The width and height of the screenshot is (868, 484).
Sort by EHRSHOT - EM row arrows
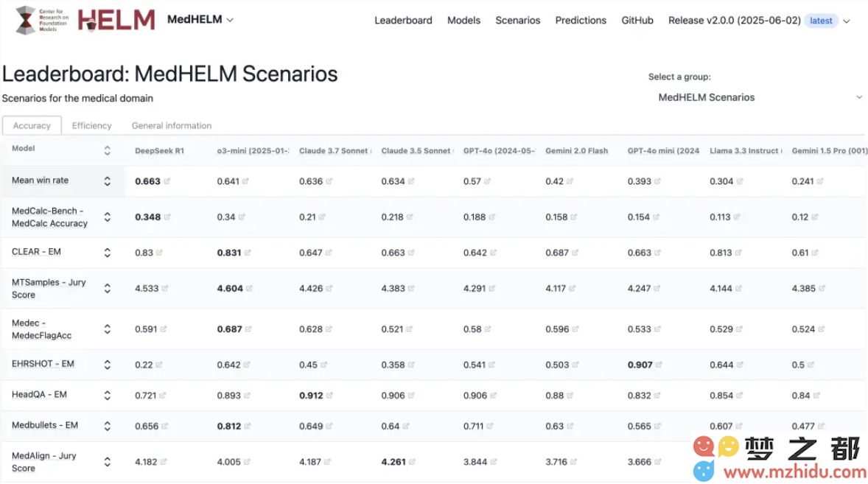[108, 365]
